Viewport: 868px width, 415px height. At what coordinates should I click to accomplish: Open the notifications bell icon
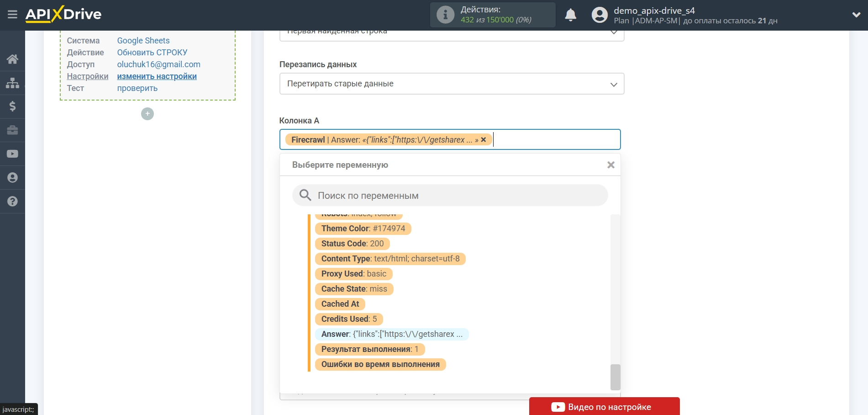570,15
